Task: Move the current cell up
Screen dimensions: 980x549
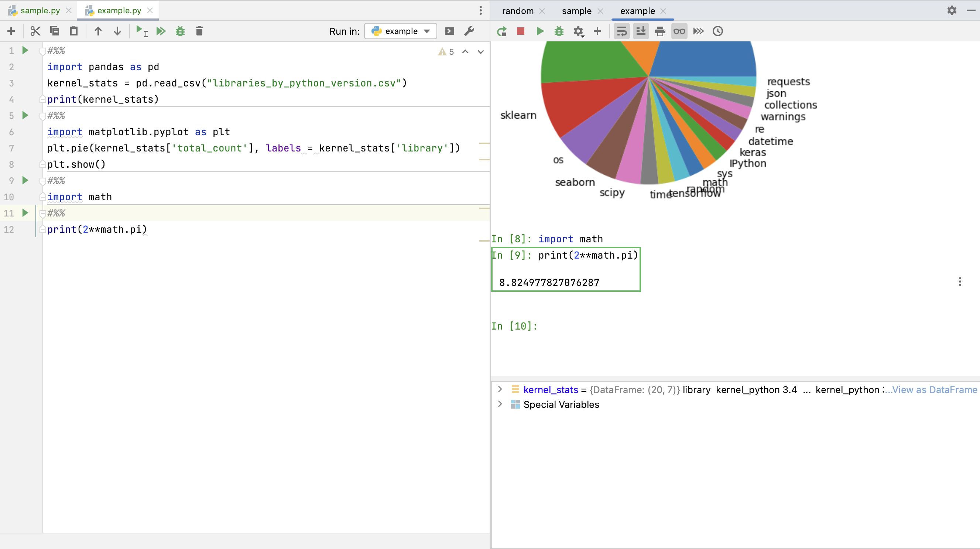Action: [x=98, y=31]
